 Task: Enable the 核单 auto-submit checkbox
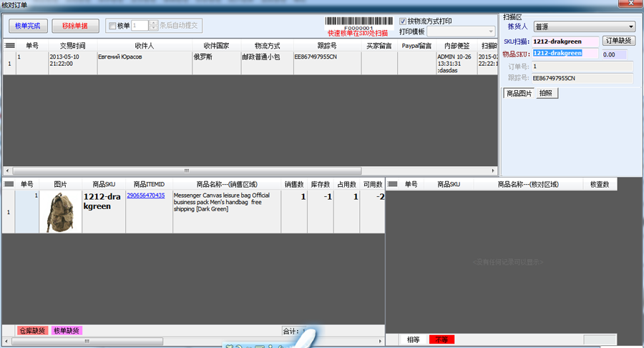112,26
